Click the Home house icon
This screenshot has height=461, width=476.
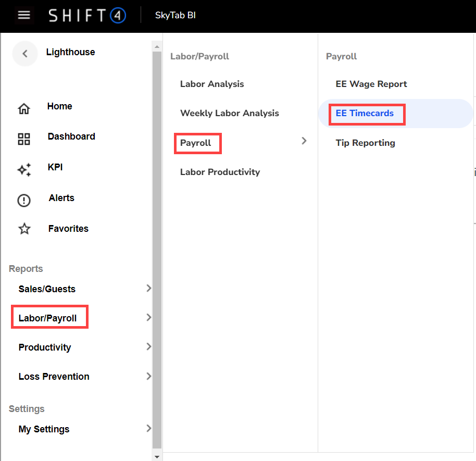[24, 109]
